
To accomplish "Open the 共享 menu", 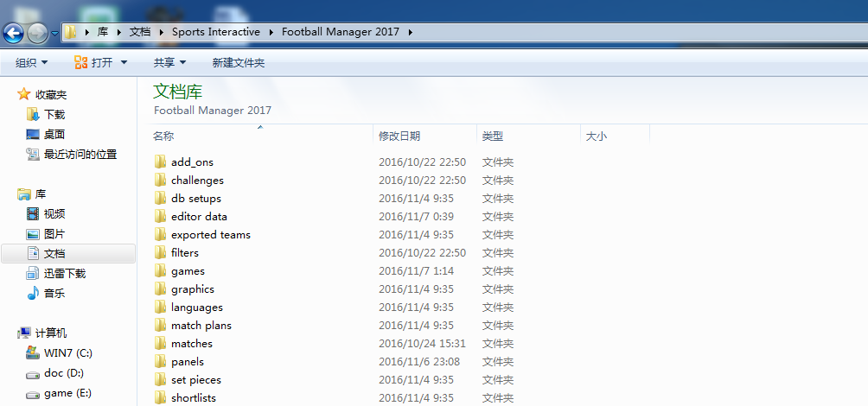I will click(170, 62).
